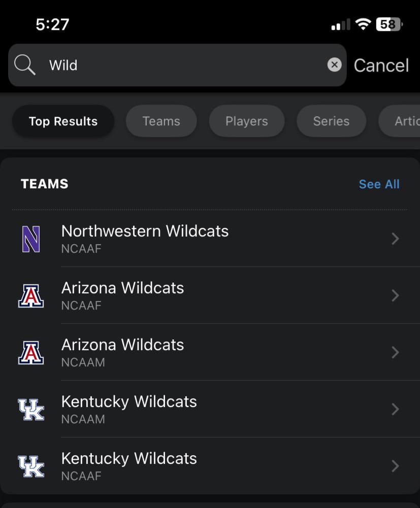Tap Cancel to dismiss search
The width and height of the screenshot is (420, 508).
[x=381, y=65]
